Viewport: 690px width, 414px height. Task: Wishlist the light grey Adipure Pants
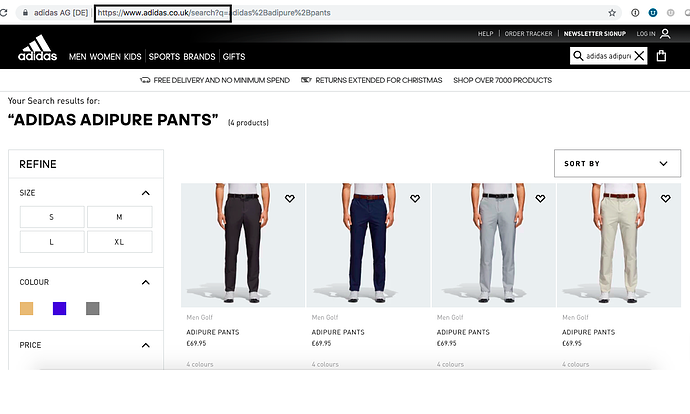(540, 198)
